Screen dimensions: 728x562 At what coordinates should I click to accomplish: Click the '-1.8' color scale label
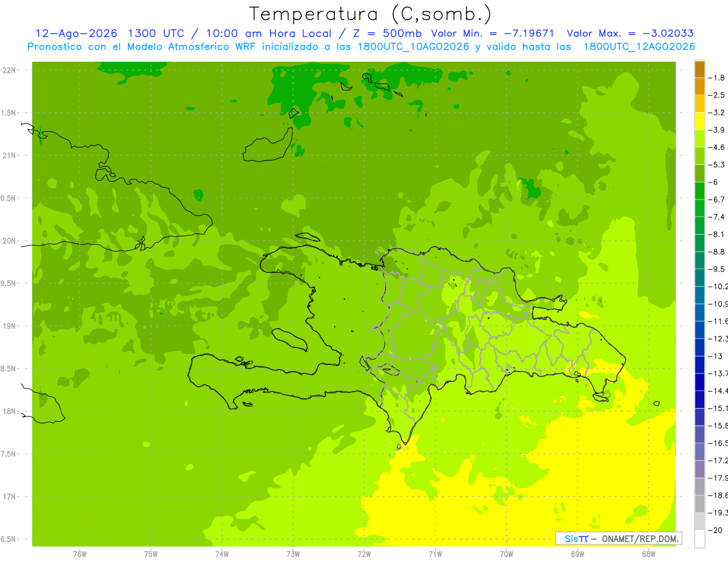pyautogui.click(x=716, y=78)
